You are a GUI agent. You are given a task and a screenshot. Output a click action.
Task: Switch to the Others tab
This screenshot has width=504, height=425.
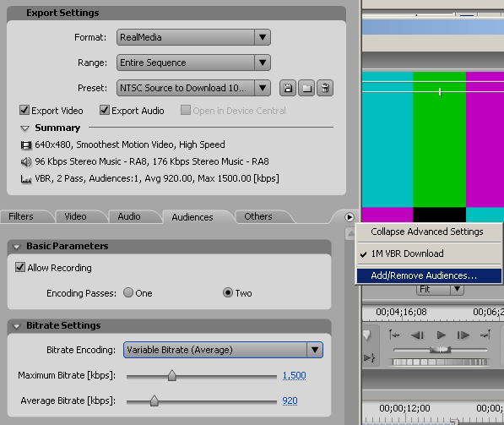pos(258,216)
